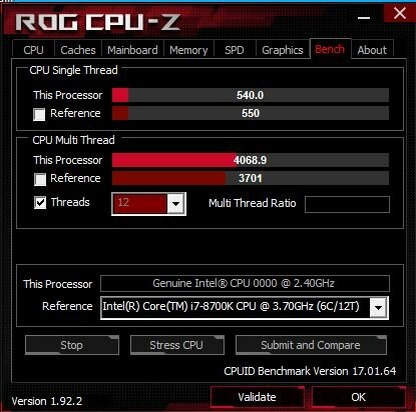Open the Threads count dropdown arrow
The width and height of the screenshot is (416, 412).
click(176, 204)
